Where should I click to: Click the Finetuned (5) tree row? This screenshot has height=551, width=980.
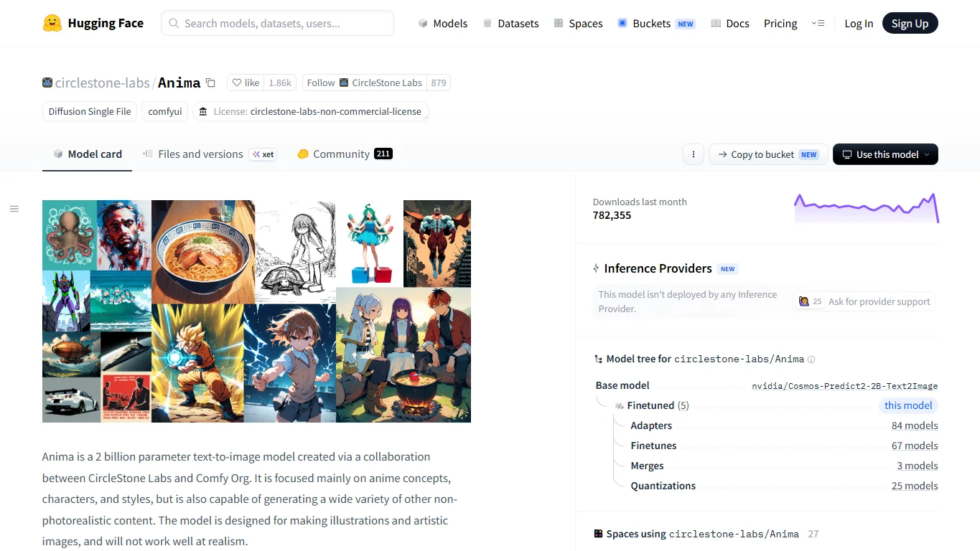[x=658, y=405]
